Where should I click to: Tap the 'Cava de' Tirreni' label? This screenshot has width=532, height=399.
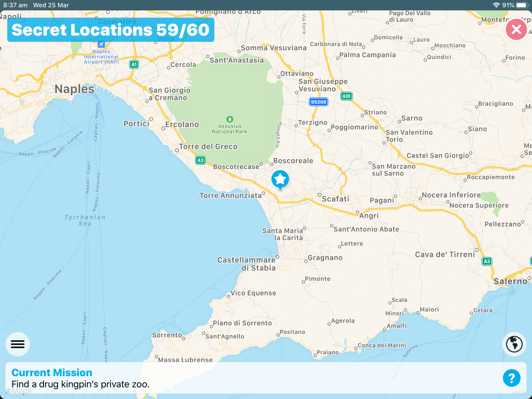(445, 254)
